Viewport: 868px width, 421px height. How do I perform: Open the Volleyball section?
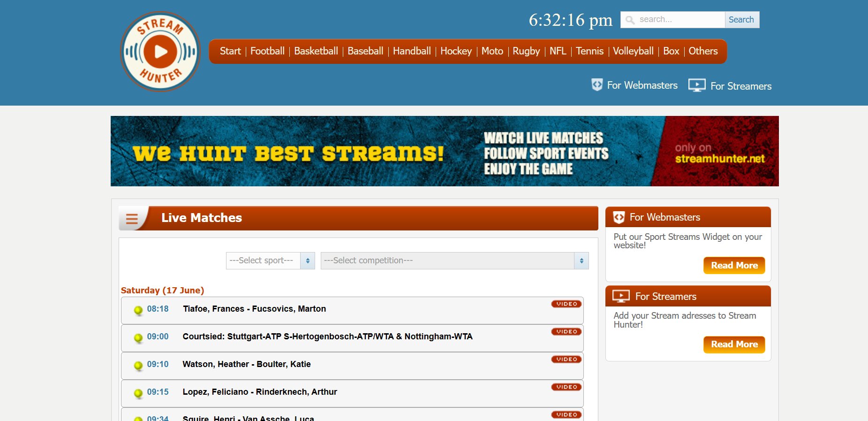[633, 51]
